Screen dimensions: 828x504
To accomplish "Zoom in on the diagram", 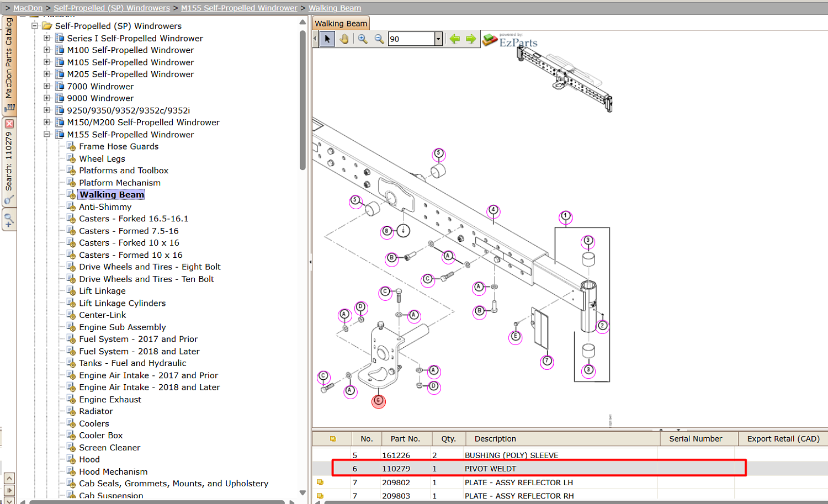I will tap(363, 39).
